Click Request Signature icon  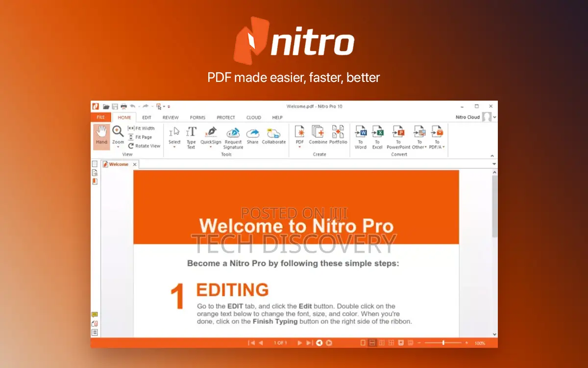pyautogui.click(x=233, y=132)
